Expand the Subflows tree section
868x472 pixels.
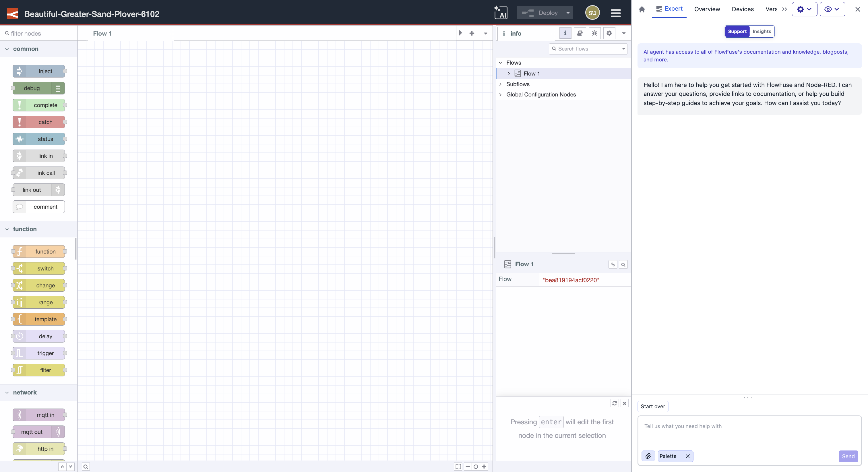(500, 84)
